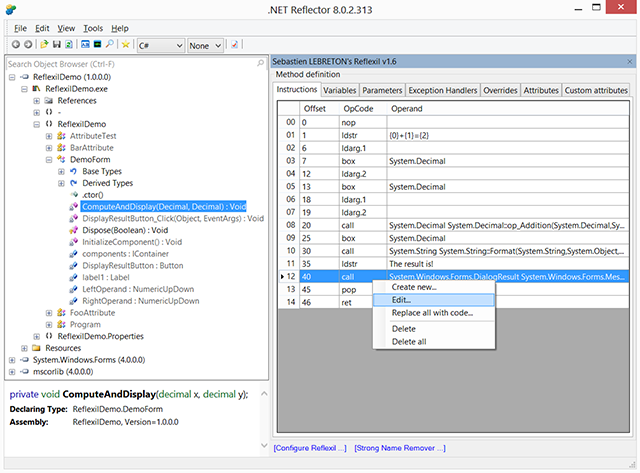
Task: Switch to the Overrides tab
Action: tap(500, 90)
